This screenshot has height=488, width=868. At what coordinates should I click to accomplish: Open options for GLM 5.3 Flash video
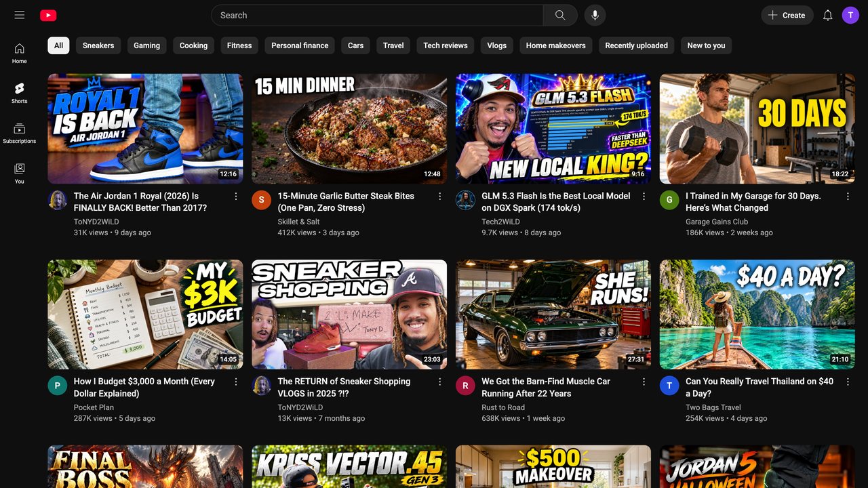[644, 197]
